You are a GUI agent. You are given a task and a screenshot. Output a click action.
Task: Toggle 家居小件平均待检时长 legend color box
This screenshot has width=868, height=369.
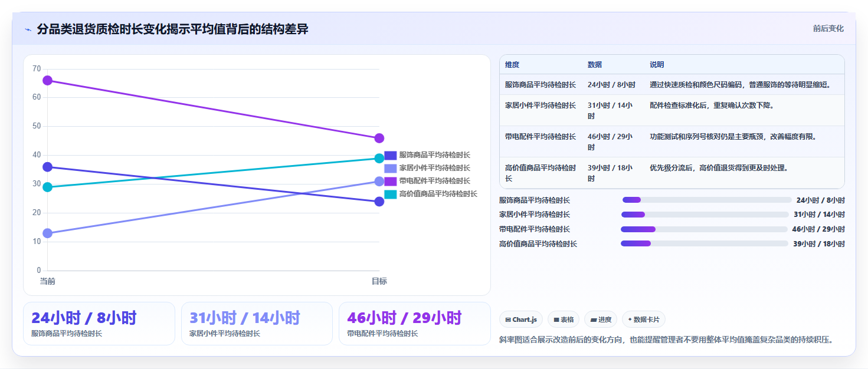click(x=391, y=169)
